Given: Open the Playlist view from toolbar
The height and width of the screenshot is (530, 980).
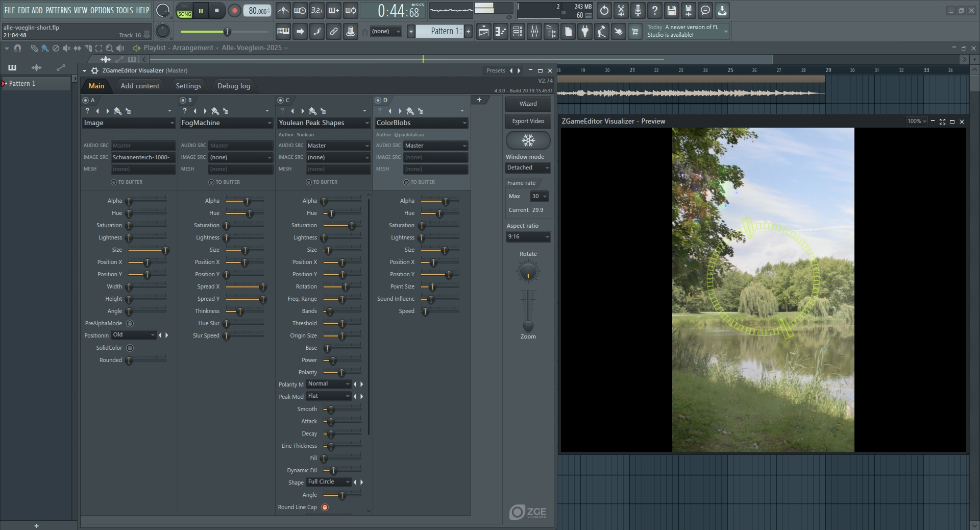Looking at the screenshot, I should [484, 32].
